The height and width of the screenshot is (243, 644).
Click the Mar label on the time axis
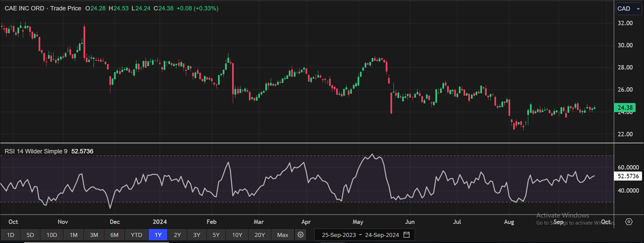pos(259,222)
